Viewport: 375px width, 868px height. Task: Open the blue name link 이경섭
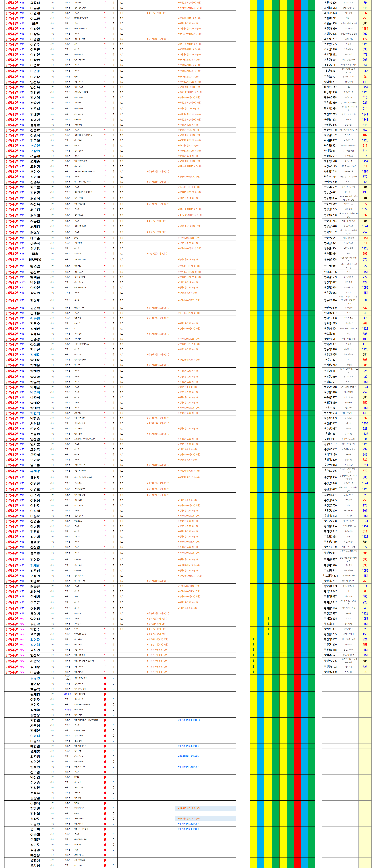coord(35,736)
